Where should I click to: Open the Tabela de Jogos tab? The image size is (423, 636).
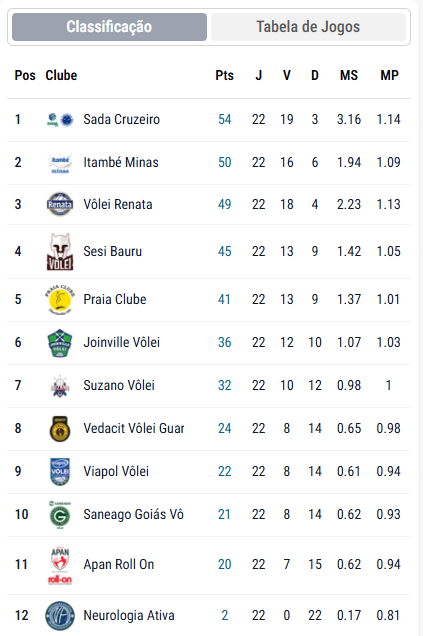pos(308,27)
